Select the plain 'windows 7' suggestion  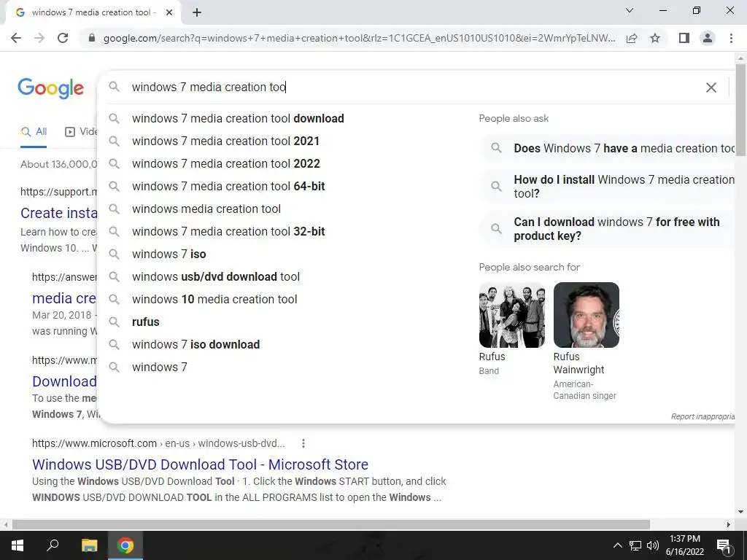pos(160,367)
